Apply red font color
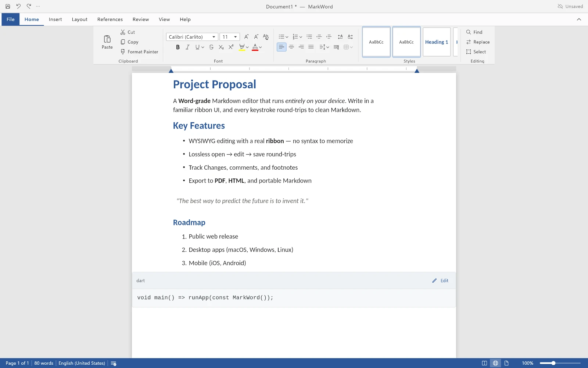Viewport: 588px width, 368px height. tap(255, 47)
